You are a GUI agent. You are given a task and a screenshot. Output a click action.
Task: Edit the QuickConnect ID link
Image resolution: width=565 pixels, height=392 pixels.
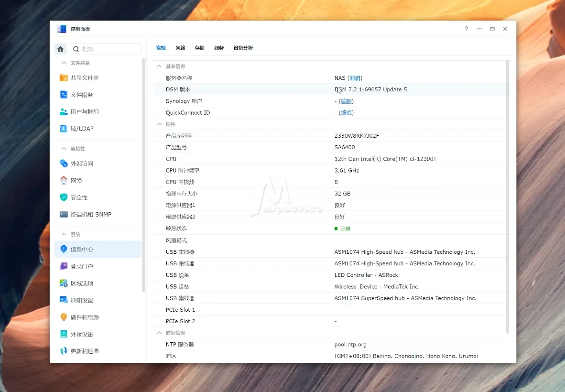(x=346, y=113)
